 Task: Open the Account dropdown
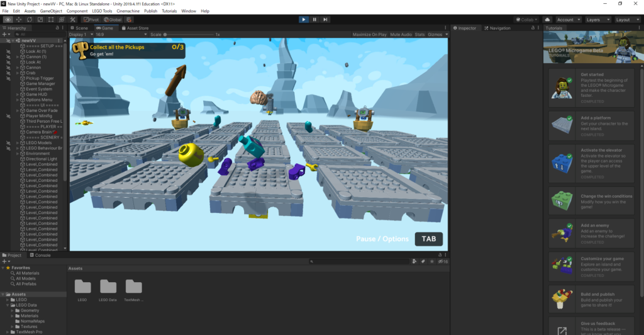tap(568, 20)
